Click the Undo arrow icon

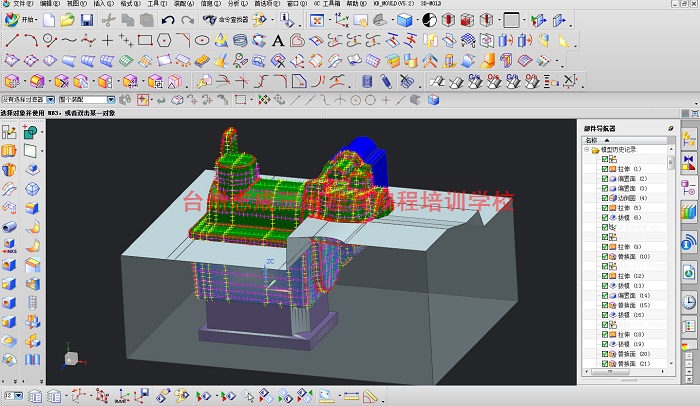tap(168, 20)
